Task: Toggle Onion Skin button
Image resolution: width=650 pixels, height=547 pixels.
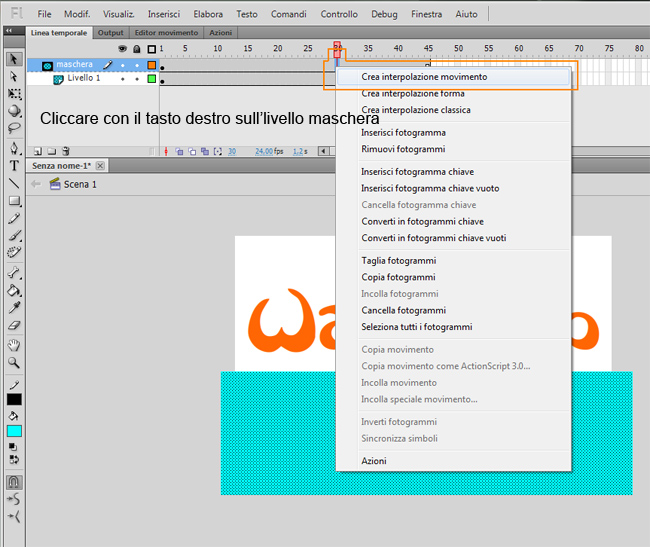Action: (179, 151)
